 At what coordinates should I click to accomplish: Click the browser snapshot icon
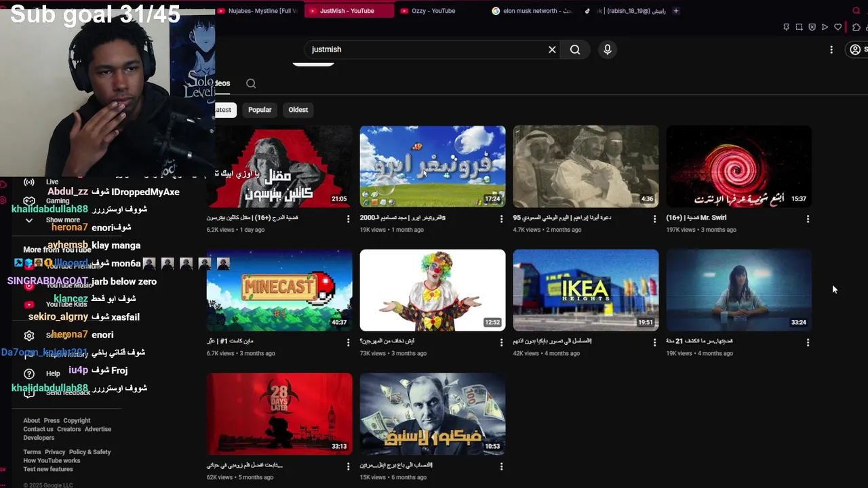pyautogui.click(x=799, y=27)
